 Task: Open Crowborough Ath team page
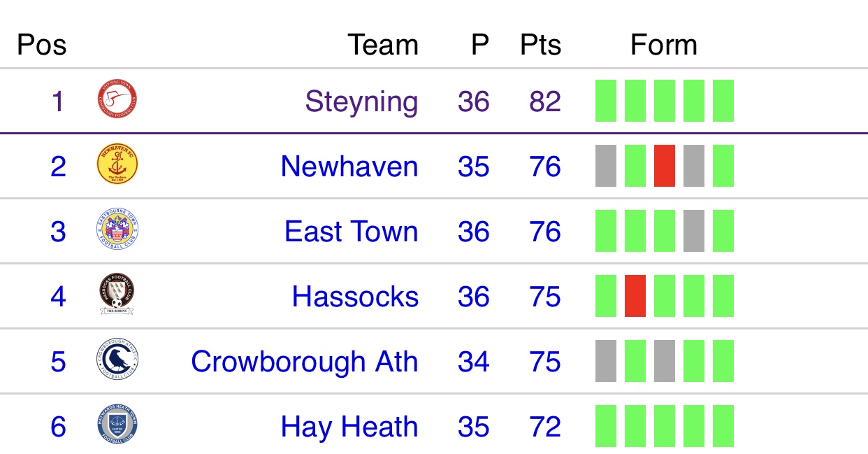click(x=305, y=362)
